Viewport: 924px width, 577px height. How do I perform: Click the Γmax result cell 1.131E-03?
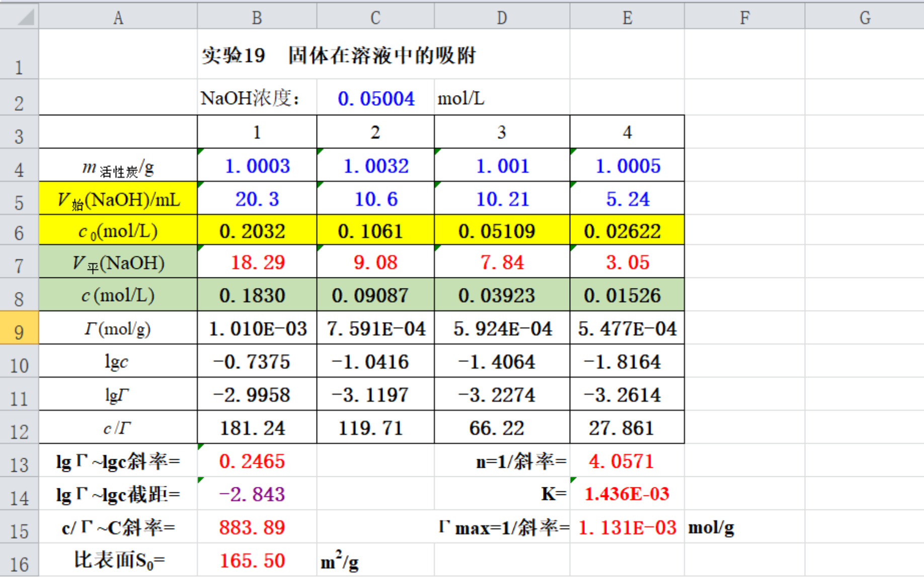coord(627,528)
